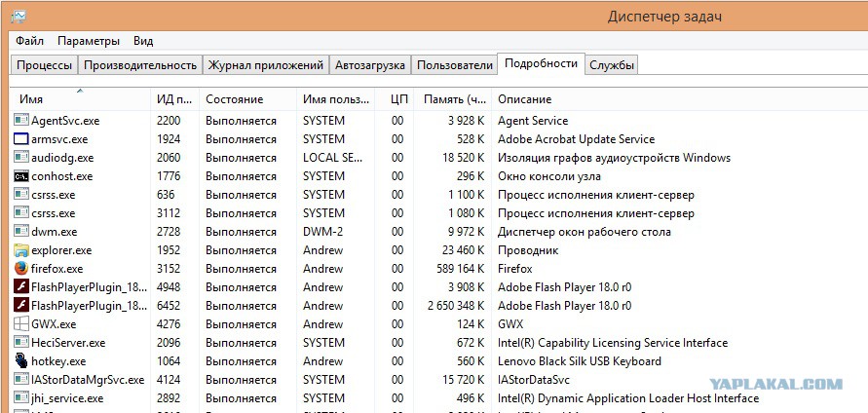This screenshot has width=868, height=413.
Task: Click the Firefox logo icon
Action: tap(21, 269)
